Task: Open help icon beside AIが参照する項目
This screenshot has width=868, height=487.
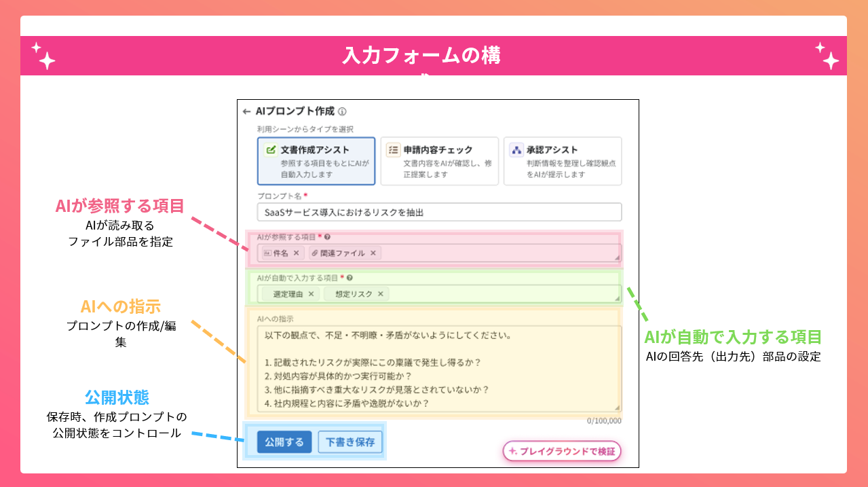Action: click(328, 237)
